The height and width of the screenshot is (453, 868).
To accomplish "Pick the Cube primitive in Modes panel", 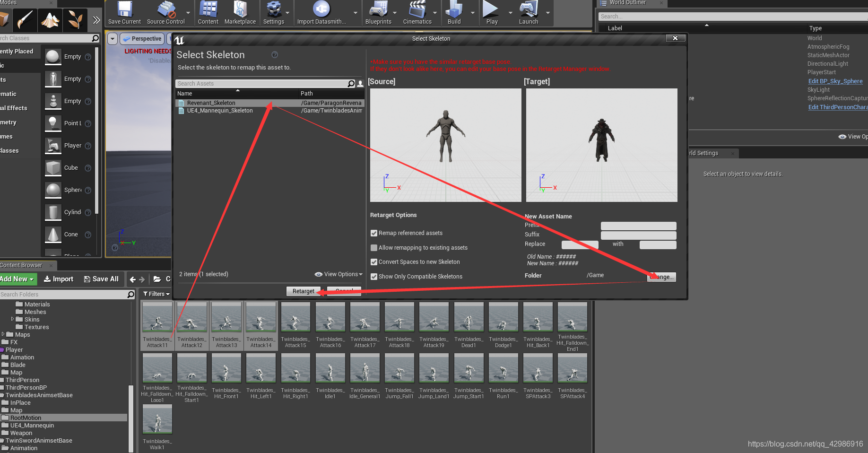I will pos(53,168).
